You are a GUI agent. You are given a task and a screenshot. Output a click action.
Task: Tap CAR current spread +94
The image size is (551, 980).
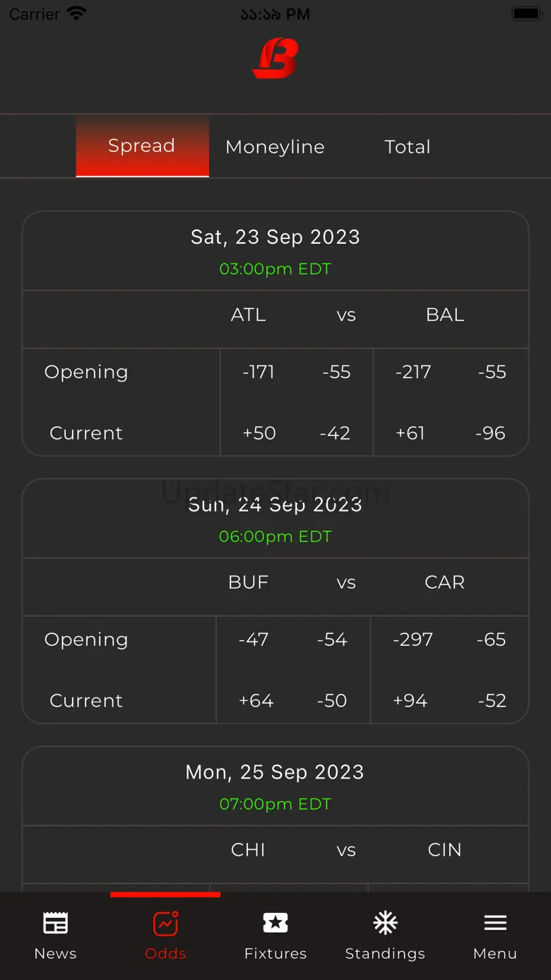pyautogui.click(x=410, y=701)
